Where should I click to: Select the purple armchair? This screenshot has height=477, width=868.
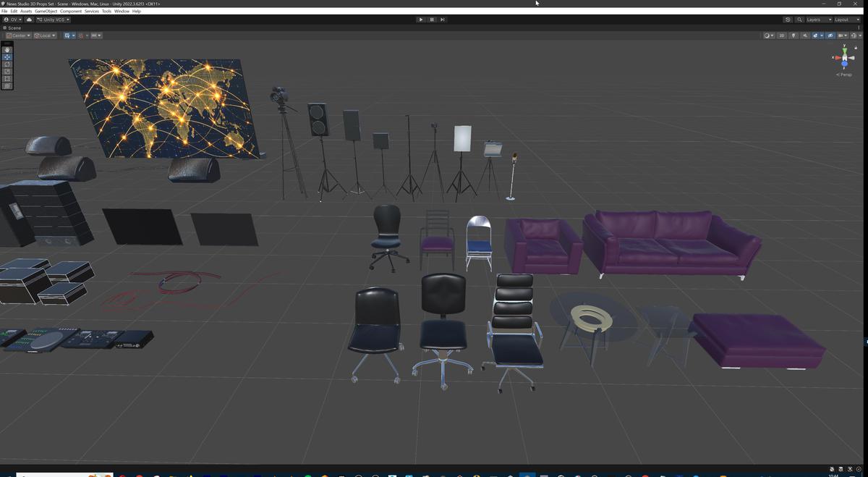pyautogui.click(x=544, y=245)
